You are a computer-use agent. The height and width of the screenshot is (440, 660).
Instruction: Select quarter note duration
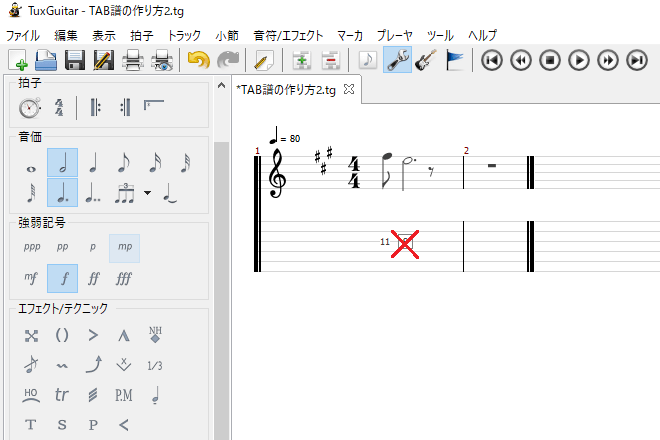[93, 163]
